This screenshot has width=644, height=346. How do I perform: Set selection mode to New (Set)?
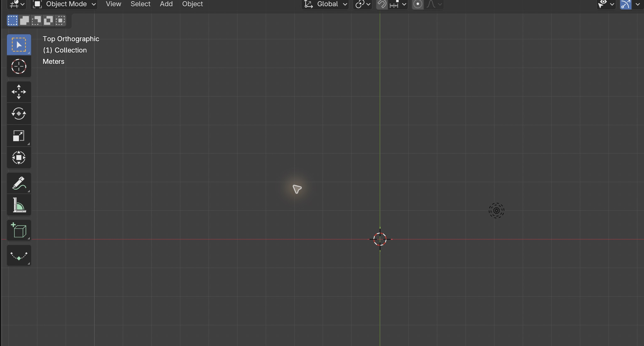(x=13, y=20)
